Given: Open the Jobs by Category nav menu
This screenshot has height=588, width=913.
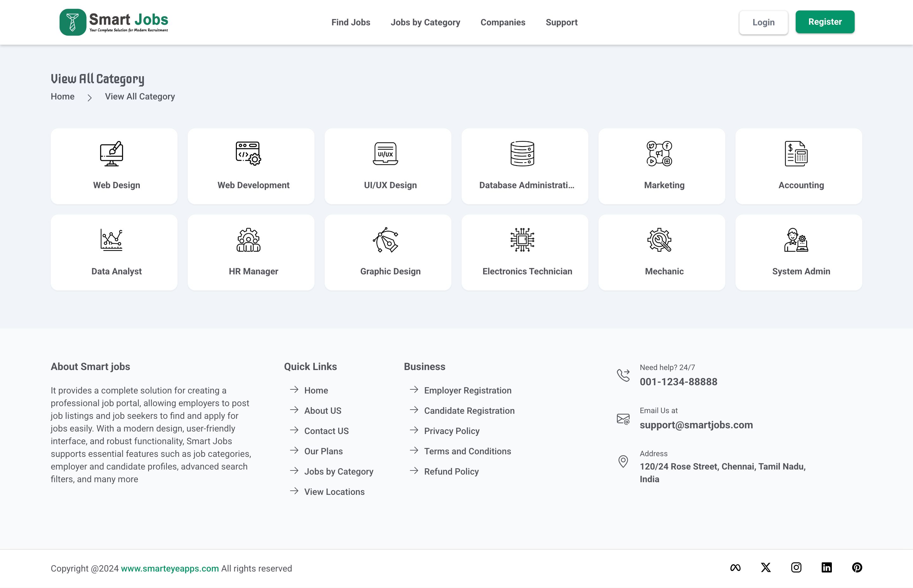Looking at the screenshot, I should point(425,22).
